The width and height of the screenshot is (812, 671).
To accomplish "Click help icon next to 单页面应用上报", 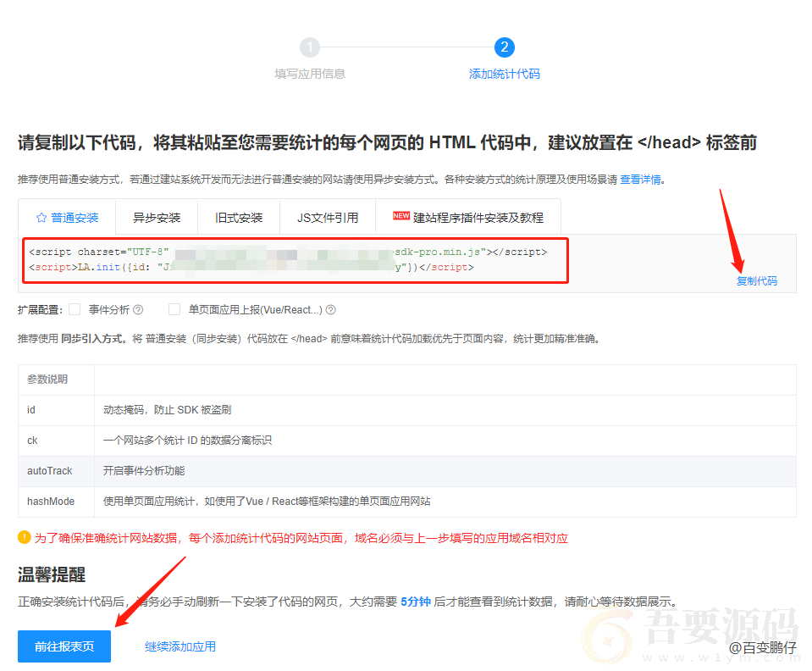I will 331,310.
